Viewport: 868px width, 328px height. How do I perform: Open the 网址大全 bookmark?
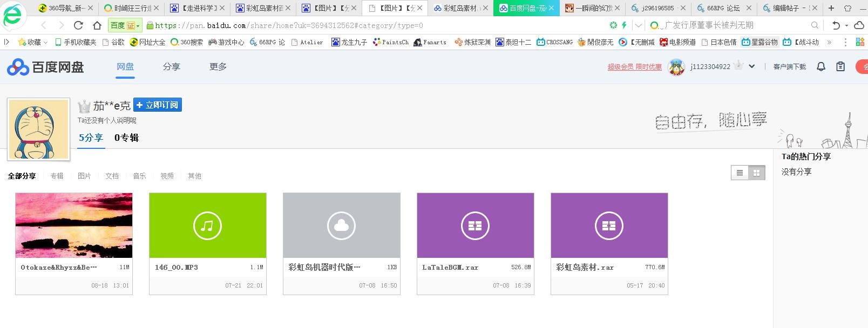[x=147, y=42]
